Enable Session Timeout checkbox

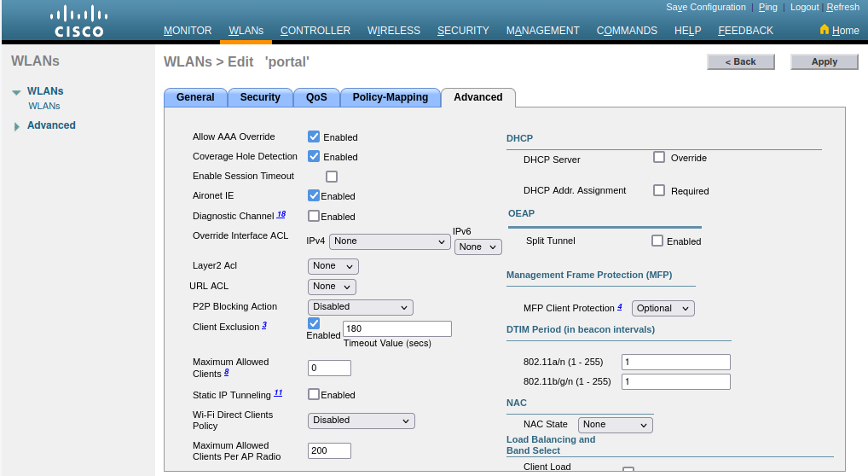(x=332, y=177)
